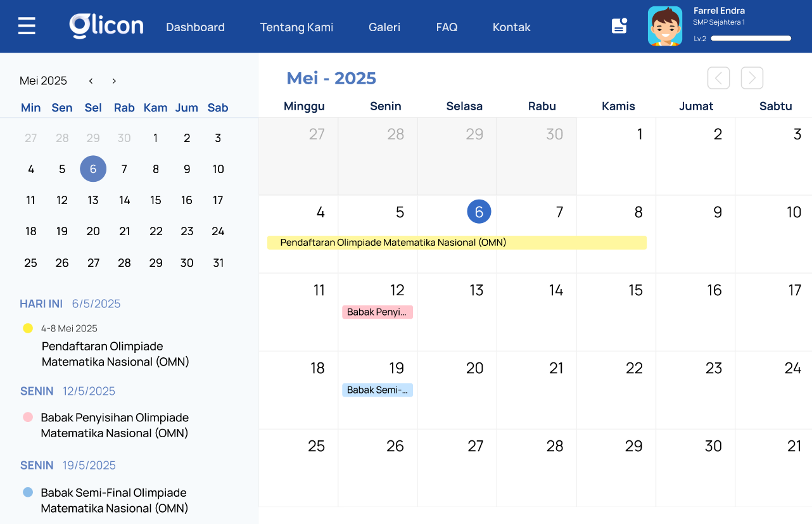Open the blue Babak Semi-... event
Image resolution: width=812 pixels, height=524 pixels.
(377, 390)
